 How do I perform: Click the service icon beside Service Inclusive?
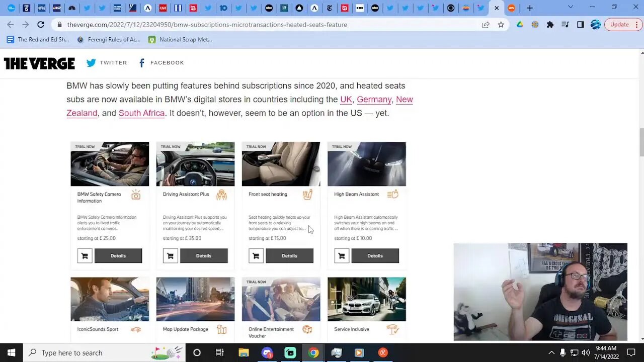[392, 329]
